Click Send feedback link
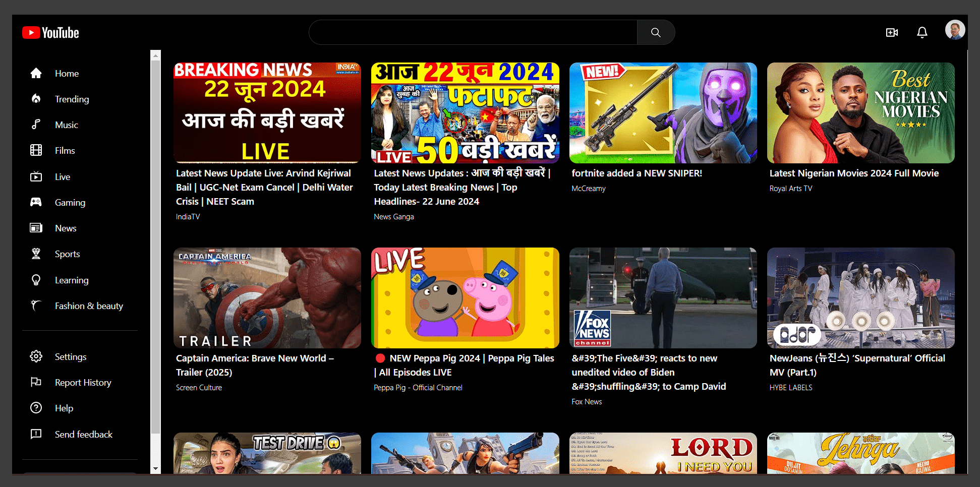This screenshot has height=487, width=980. (83, 435)
